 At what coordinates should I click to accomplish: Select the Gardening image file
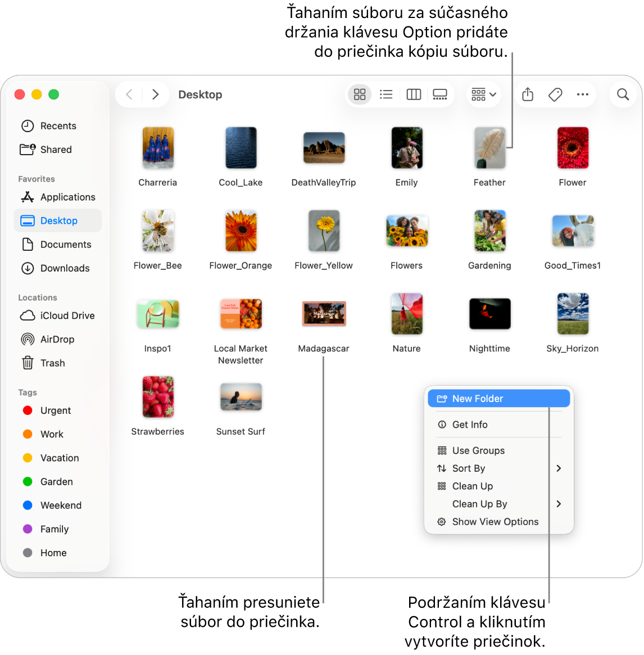click(x=490, y=231)
